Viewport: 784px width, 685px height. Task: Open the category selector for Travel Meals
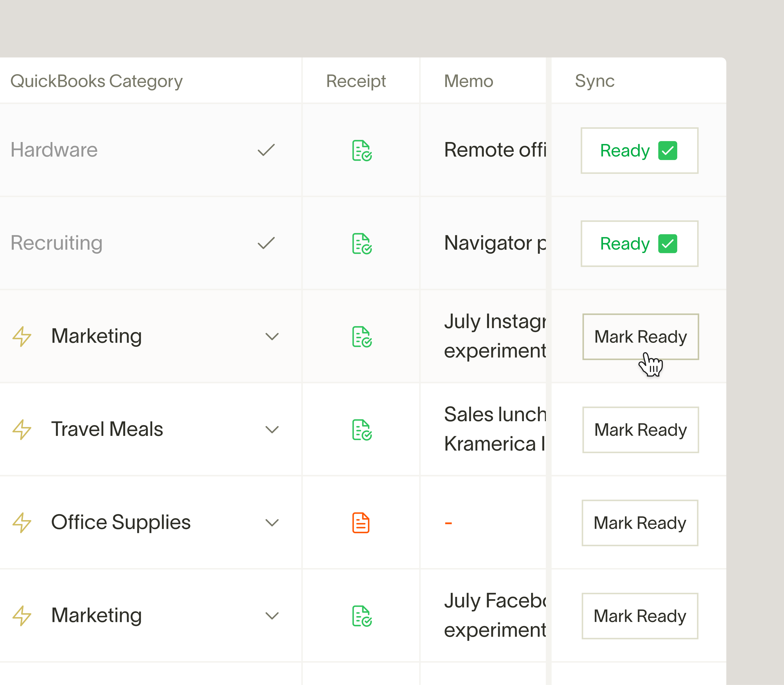tap(271, 430)
